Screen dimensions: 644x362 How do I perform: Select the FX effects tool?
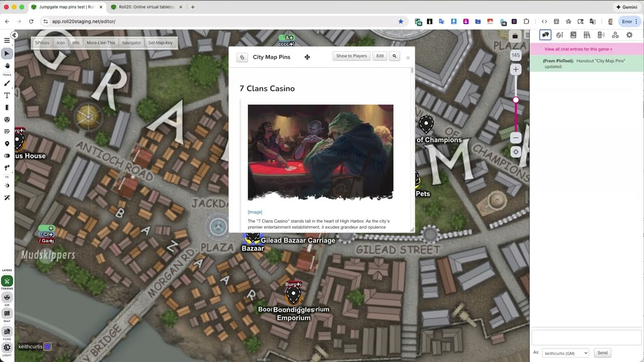pos(7,168)
